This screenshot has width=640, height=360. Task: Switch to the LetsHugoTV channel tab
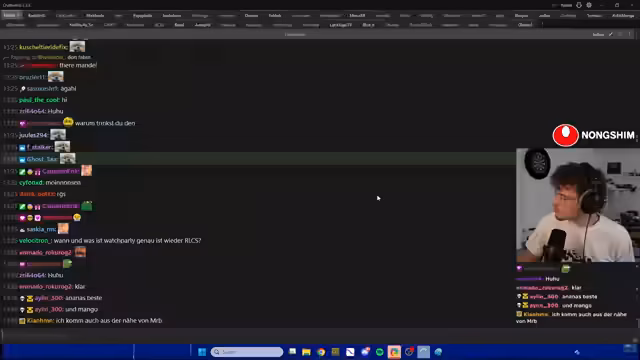pyautogui.click(x=340, y=25)
